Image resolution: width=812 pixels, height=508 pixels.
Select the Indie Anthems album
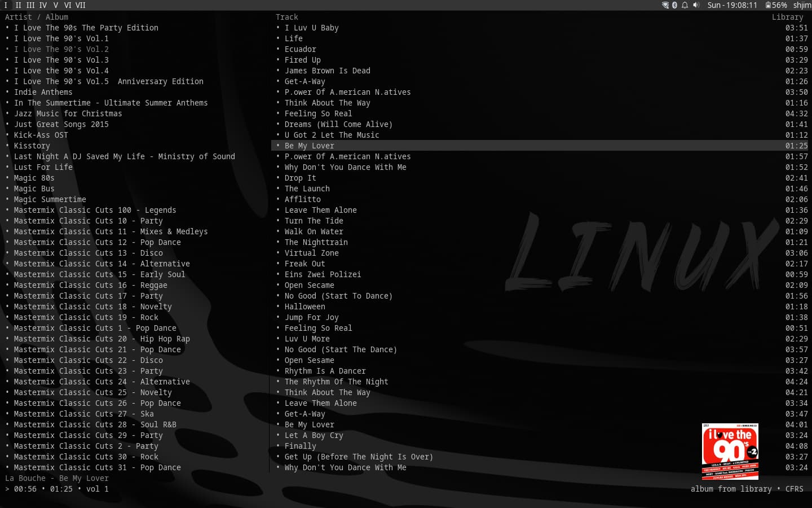coord(43,92)
